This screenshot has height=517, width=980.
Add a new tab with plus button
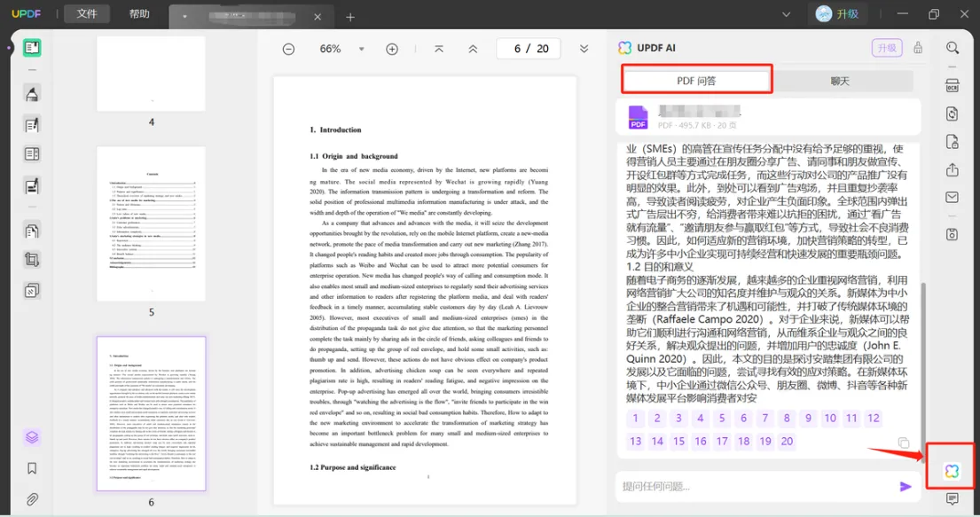point(350,17)
